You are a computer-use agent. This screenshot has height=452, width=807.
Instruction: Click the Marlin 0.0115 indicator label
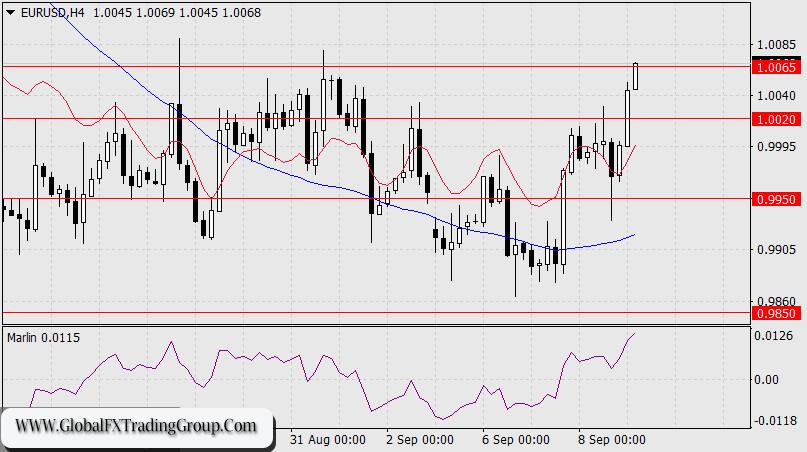[44, 338]
